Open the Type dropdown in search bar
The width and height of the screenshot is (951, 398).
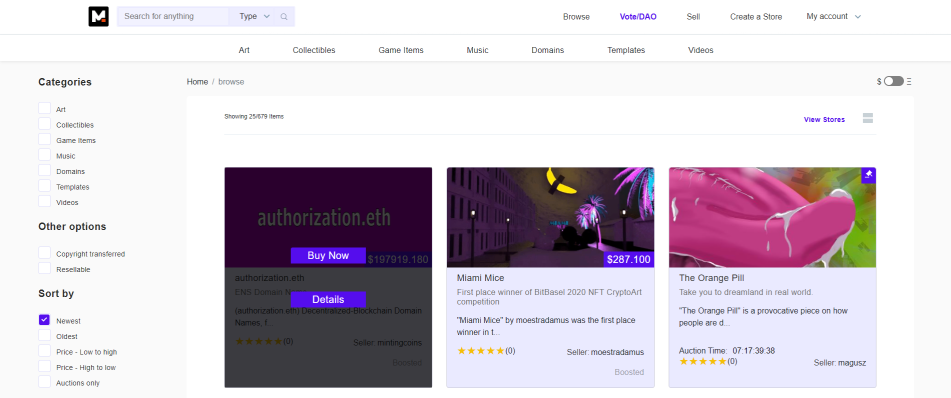click(254, 16)
